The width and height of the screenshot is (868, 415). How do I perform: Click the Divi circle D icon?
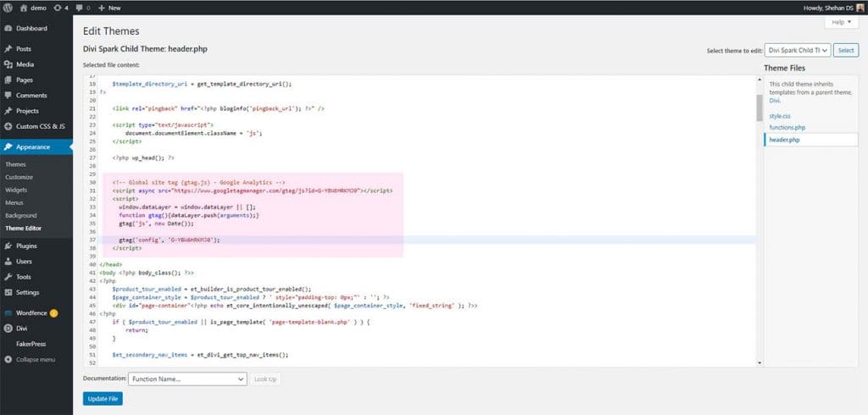click(x=8, y=328)
